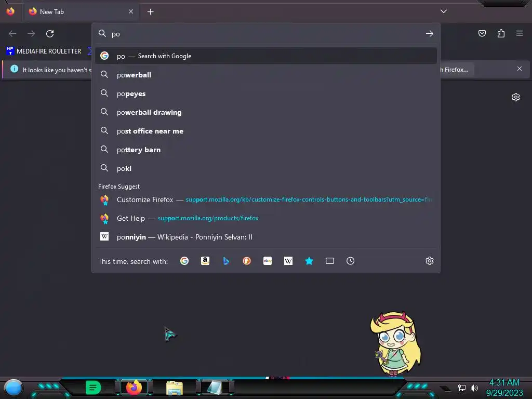The height and width of the screenshot is (399, 532).
Task: Open the Start orb on the taskbar
Action: coord(14,388)
